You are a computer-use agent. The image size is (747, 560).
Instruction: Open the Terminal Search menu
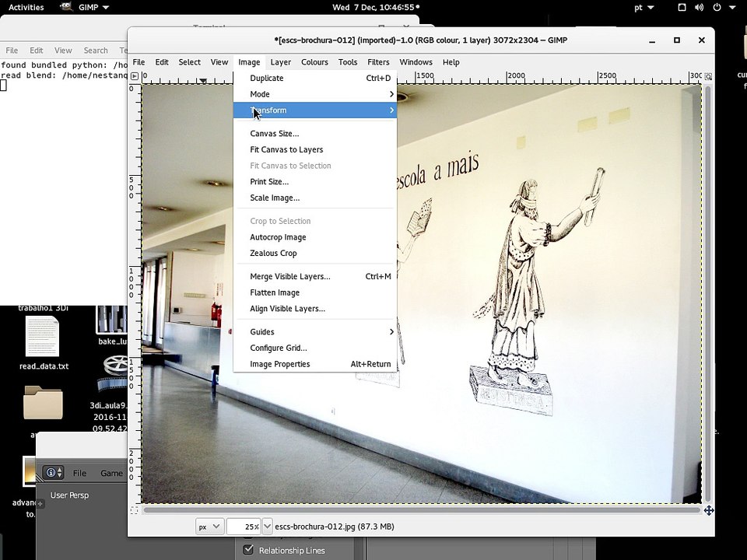pos(96,51)
